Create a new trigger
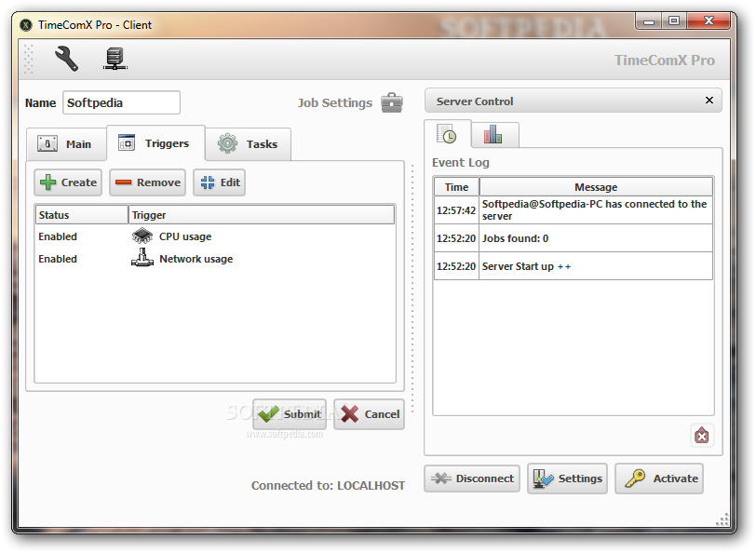The height and width of the screenshot is (553, 756). point(68,182)
